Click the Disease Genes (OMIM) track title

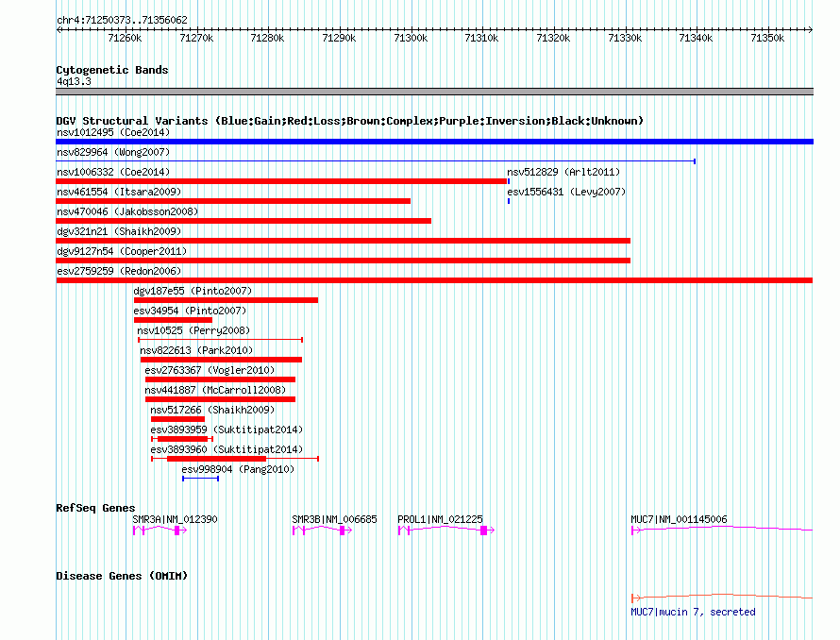[122, 576]
